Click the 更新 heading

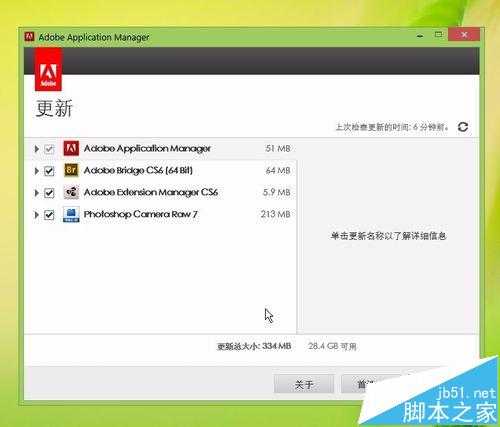(54, 108)
